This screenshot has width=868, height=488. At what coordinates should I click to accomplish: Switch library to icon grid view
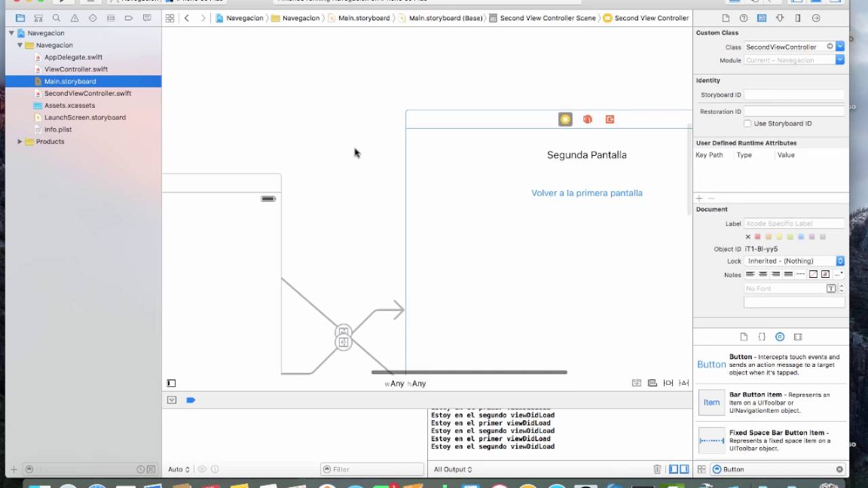[x=702, y=469]
